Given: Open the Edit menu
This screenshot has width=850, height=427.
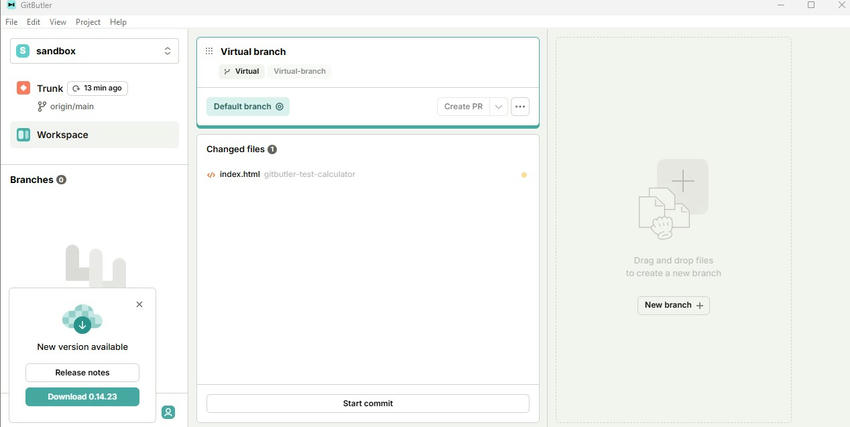Looking at the screenshot, I should pos(34,22).
